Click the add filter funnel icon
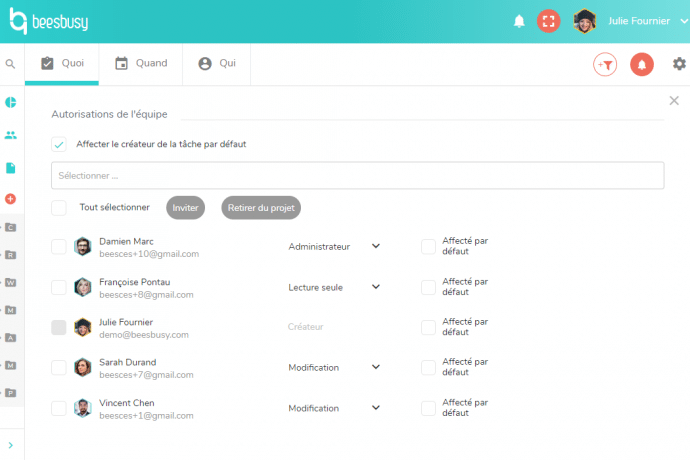The height and width of the screenshot is (460, 690). pos(605,65)
